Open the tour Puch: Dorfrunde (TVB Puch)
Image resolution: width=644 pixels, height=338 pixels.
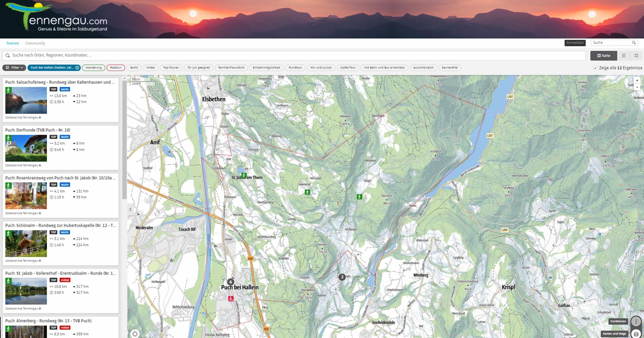38,130
